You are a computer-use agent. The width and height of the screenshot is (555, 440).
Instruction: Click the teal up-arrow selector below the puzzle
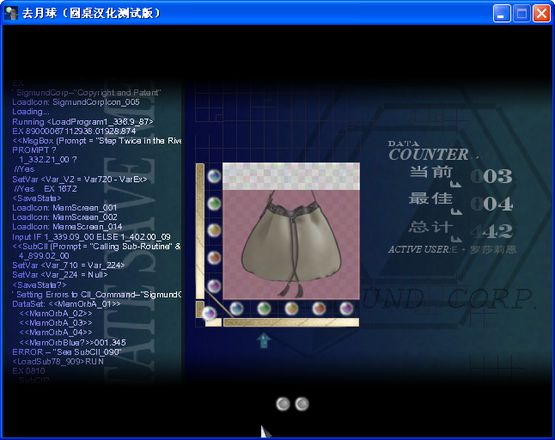pos(264,341)
